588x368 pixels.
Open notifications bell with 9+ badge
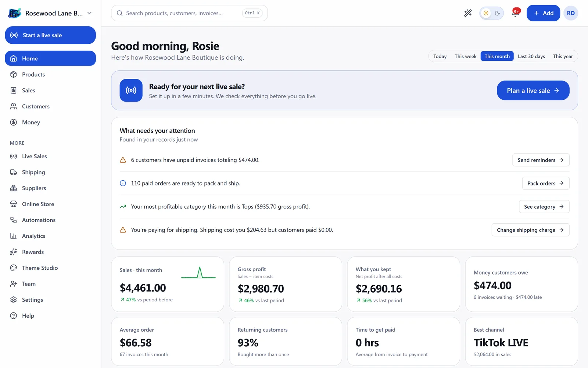coord(516,13)
